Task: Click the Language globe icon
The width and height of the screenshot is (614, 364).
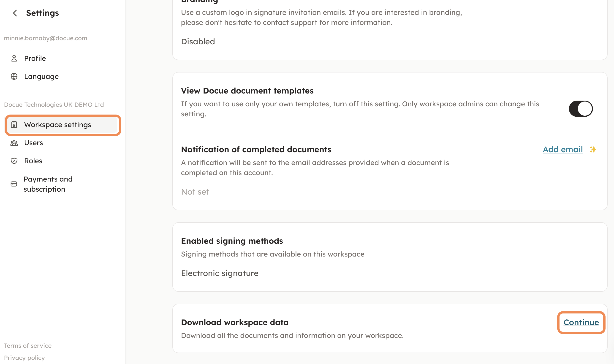Action: tap(14, 77)
